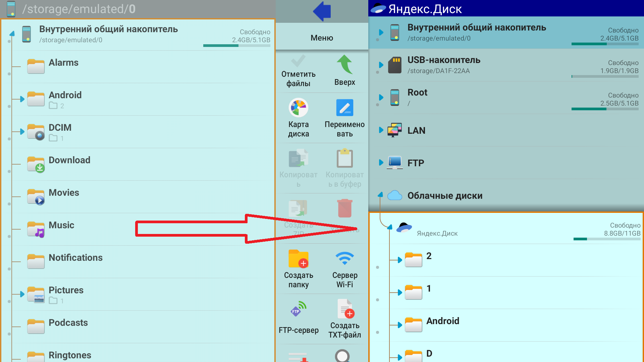Click the search magnifier icon in menu
This screenshot has width=644, height=362.
(342, 356)
